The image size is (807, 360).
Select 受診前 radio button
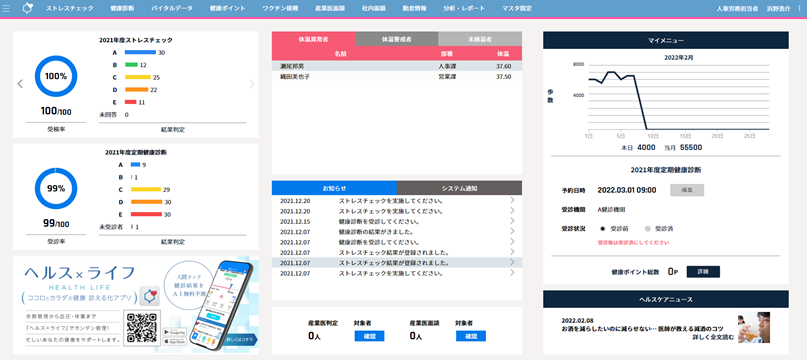(x=603, y=228)
